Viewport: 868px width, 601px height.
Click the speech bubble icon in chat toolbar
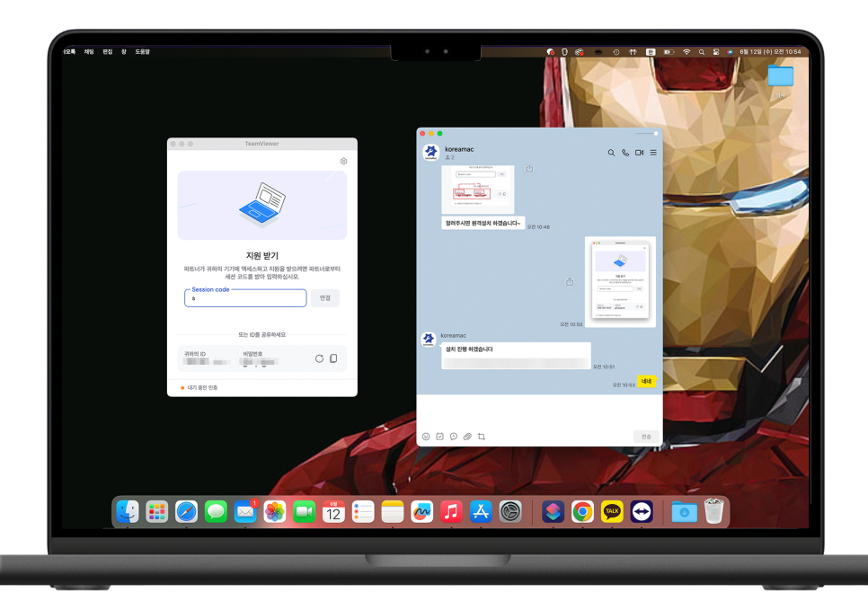coord(454,437)
